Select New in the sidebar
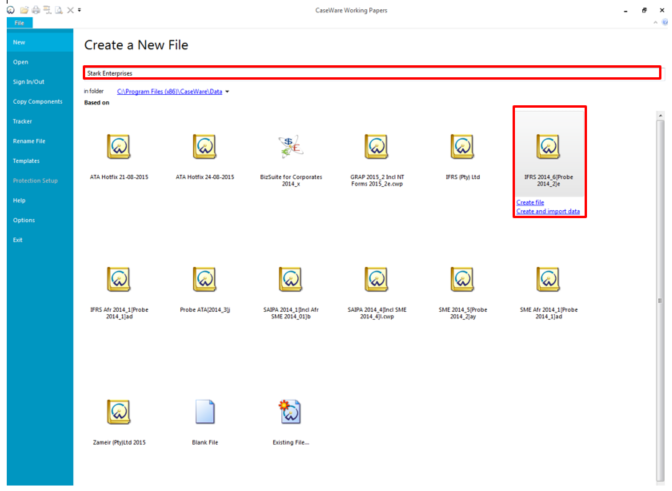Image resolution: width=672 pixels, height=491 pixels. point(40,42)
